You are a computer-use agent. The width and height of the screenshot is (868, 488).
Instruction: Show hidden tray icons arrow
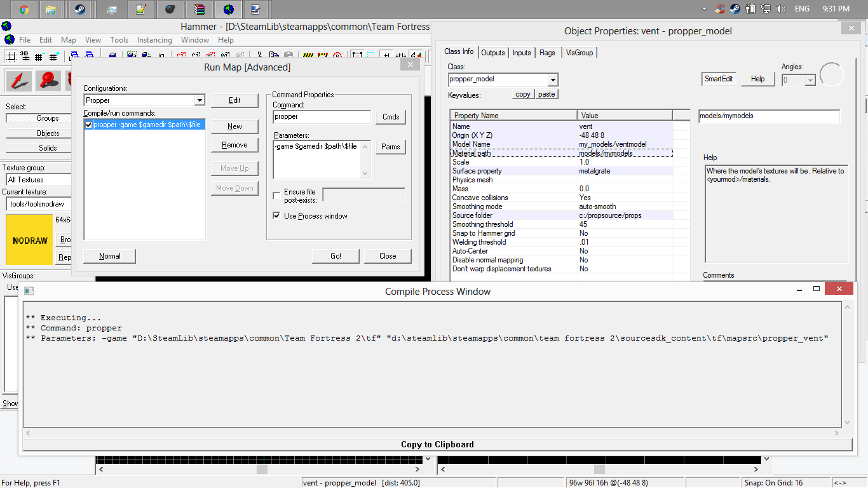coord(704,9)
